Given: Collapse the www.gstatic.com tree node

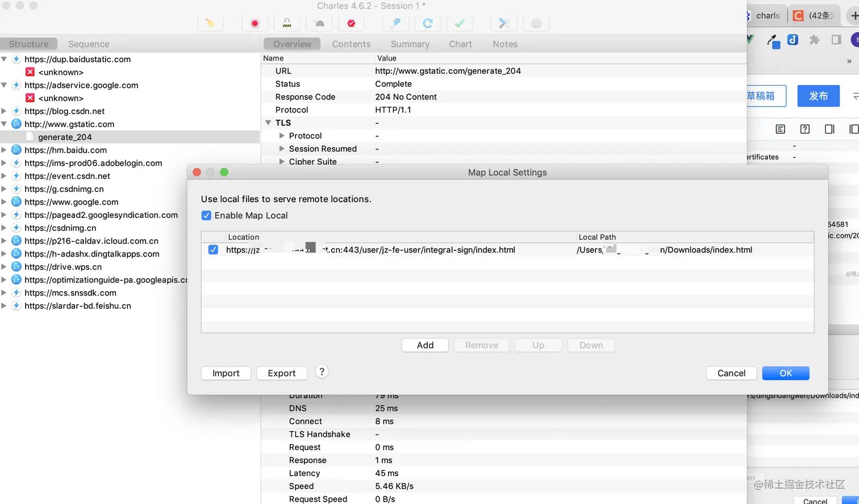Looking at the screenshot, I should tap(4, 124).
